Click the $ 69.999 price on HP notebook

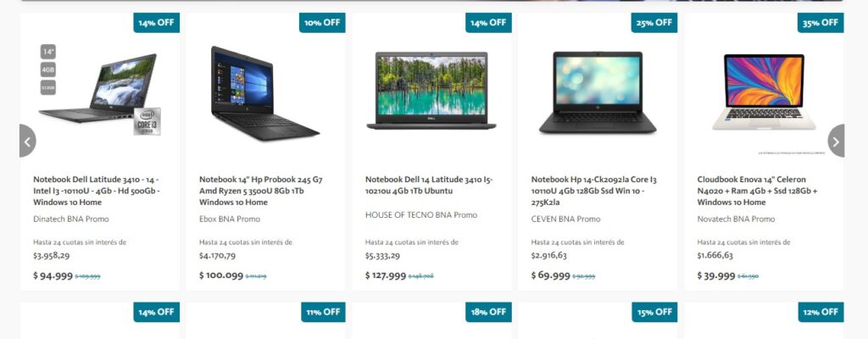(x=550, y=275)
